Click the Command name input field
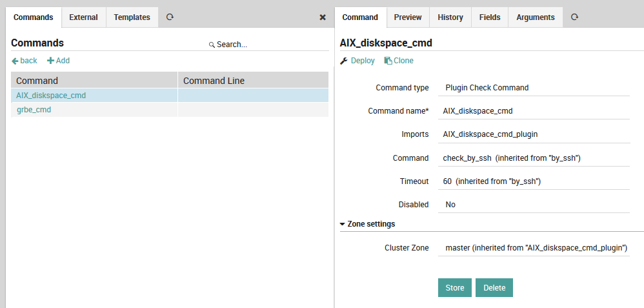The height and width of the screenshot is (308, 644). [533, 111]
